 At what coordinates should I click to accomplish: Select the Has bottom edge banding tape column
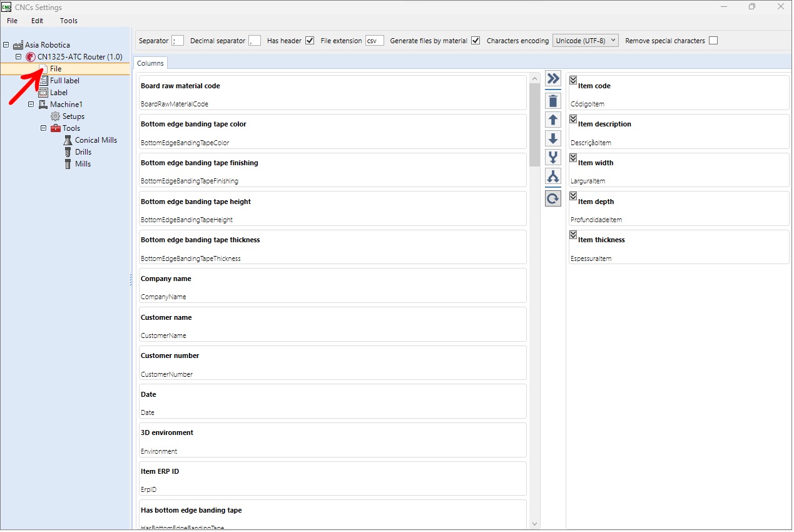[332, 514]
